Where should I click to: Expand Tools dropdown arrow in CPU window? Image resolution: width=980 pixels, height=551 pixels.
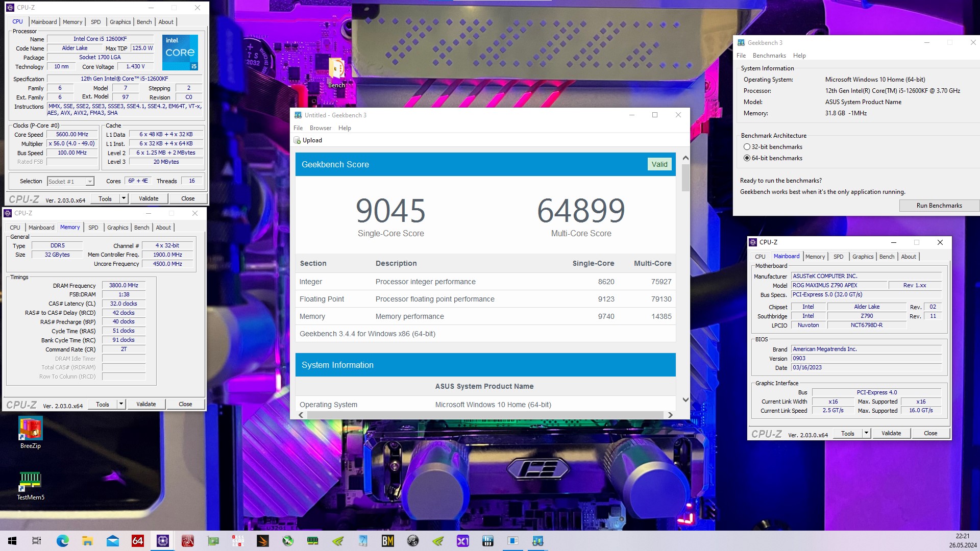[x=124, y=198]
